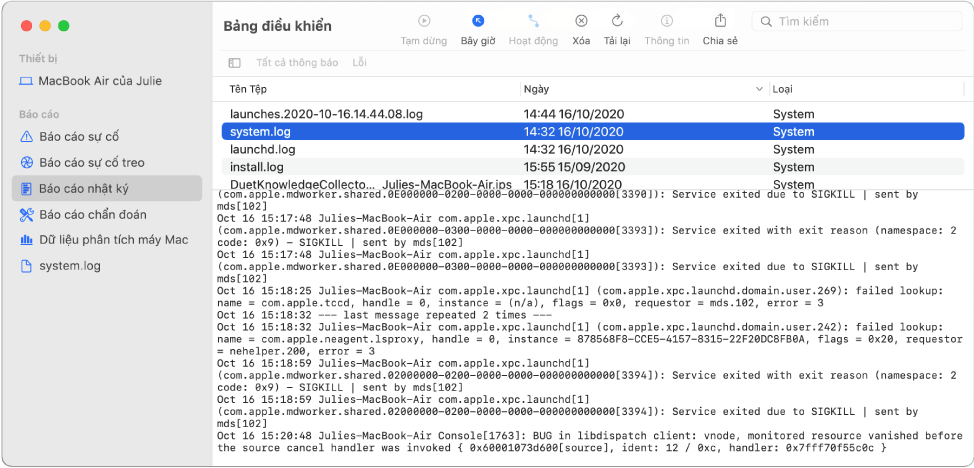Image resolution: width=974 pixels, height=468 pixels.
Task: Show Tất cả thông báo filter
Action: pos(297,63)
